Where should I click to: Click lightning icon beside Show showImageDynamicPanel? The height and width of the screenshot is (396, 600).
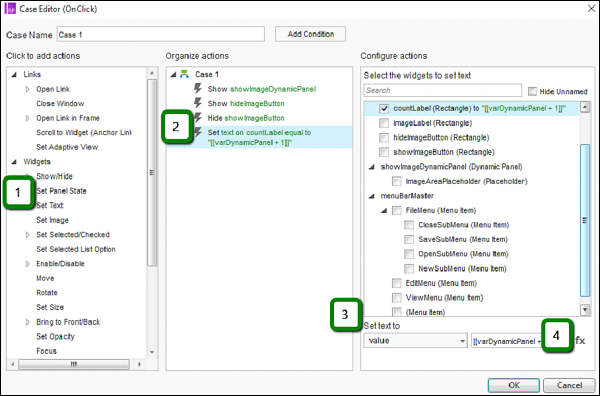pos(198,89)
